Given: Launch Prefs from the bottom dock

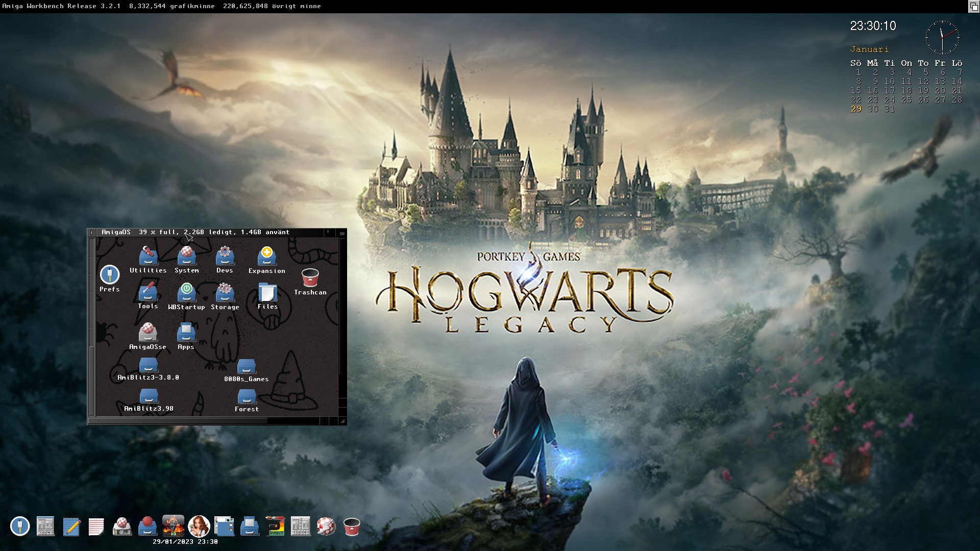Looking at the screenshot, I should point(20,526).
